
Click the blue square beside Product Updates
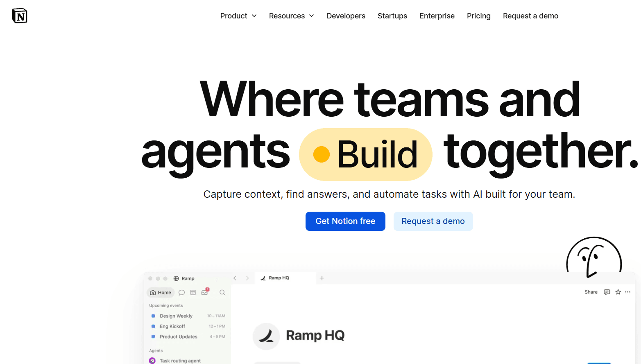point(153,337)
